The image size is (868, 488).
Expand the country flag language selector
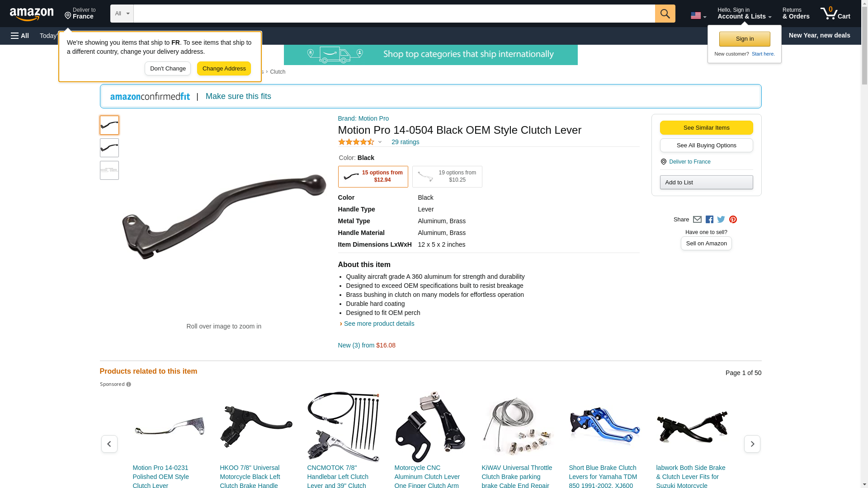coord(698,16)
